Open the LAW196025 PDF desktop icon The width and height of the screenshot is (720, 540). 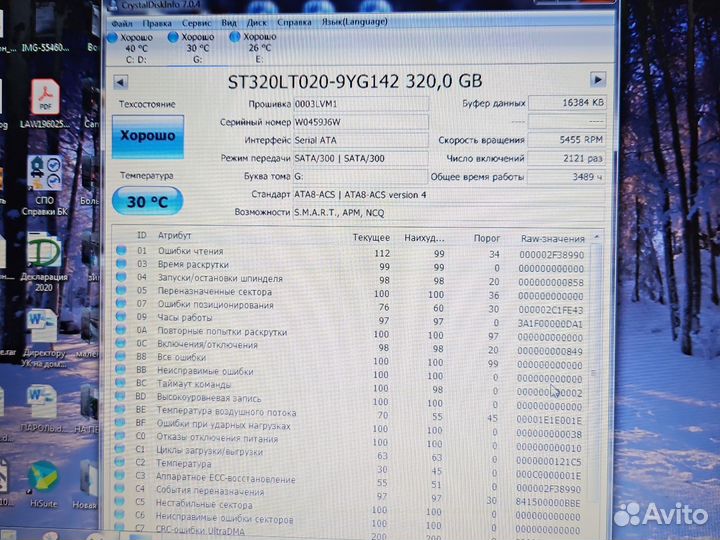click(45, 104)
